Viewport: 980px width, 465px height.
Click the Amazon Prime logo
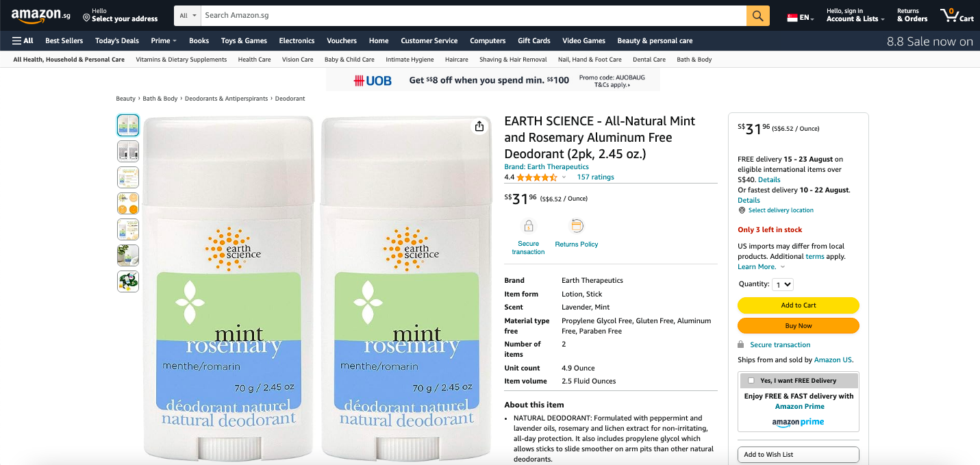798,423
